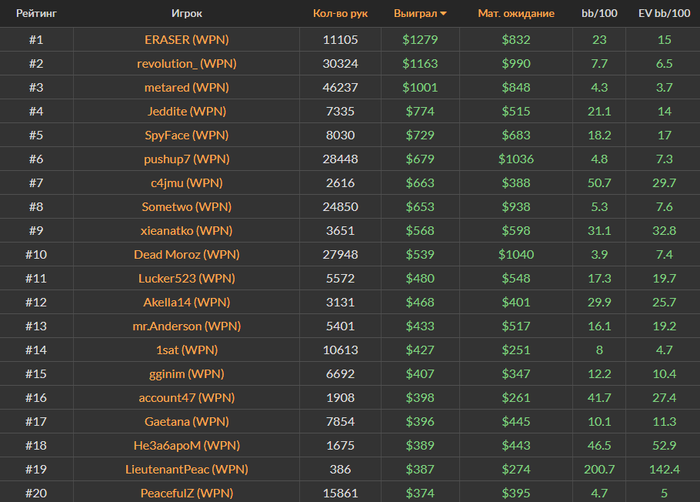Select winnings value $663
This screenshot has height=502, width=700.
tap(420, 183)
